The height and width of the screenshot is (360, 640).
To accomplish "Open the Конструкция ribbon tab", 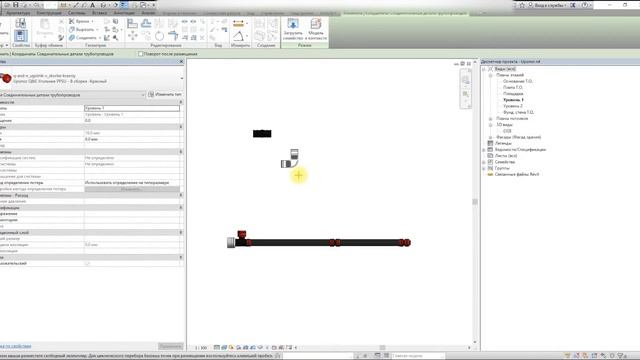I will (49, 13).
